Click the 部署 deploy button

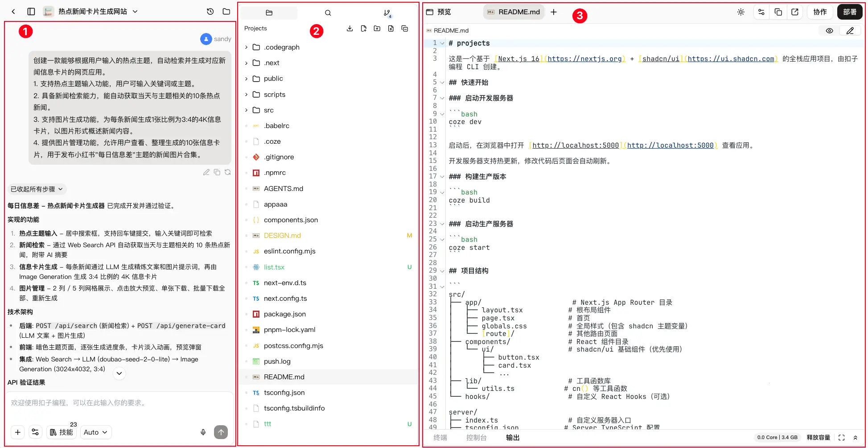tap(850, 12)
